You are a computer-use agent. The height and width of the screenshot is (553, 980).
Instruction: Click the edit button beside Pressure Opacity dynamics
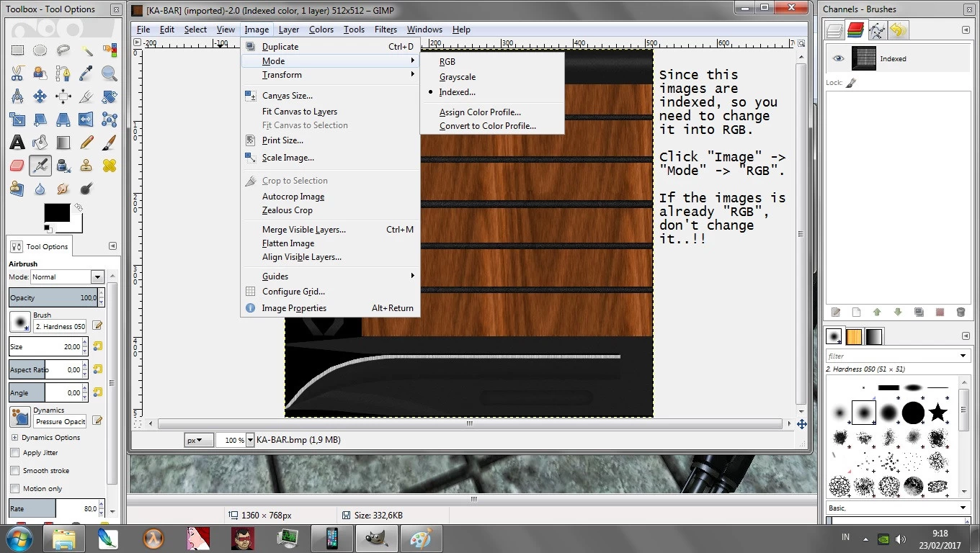(97, 421)
